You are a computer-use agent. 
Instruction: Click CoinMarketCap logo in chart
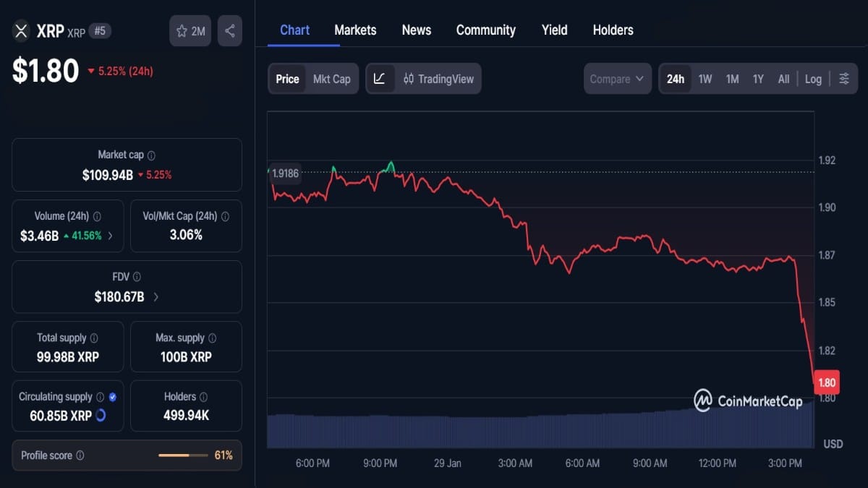748,401
